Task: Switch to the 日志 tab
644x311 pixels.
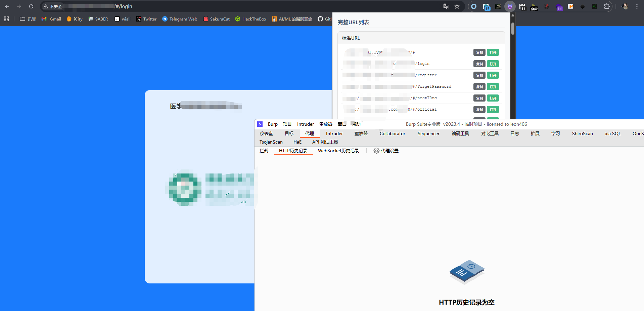Action: click(x=515, y=133)
